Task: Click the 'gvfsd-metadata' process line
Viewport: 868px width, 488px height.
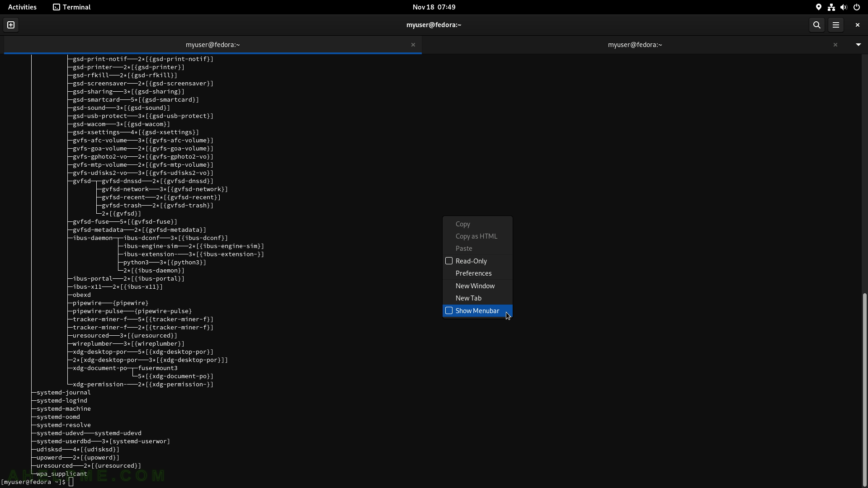Action: (139, 230)
